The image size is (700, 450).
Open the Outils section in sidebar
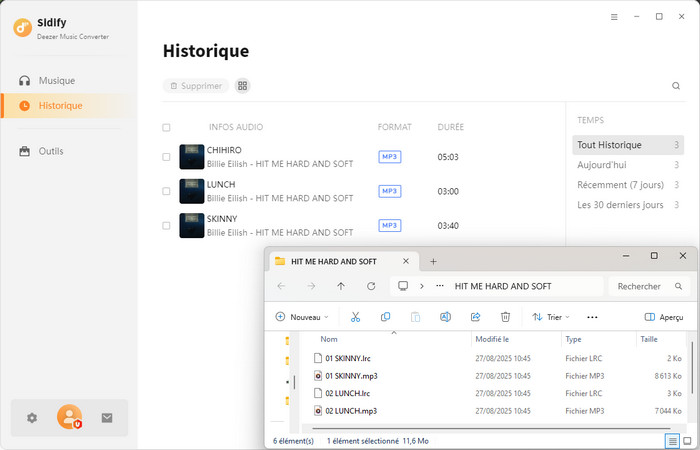[50, 151]
